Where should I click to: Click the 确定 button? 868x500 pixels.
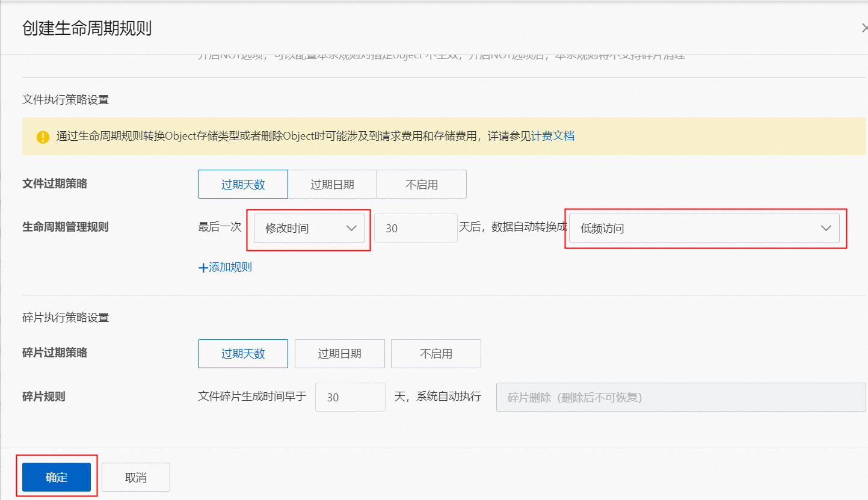pos(57,477)
